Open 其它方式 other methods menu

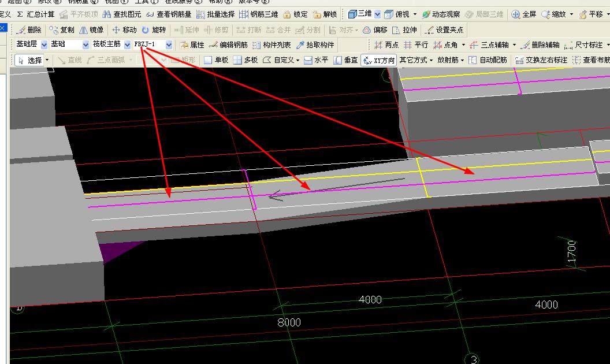(416, 60)
